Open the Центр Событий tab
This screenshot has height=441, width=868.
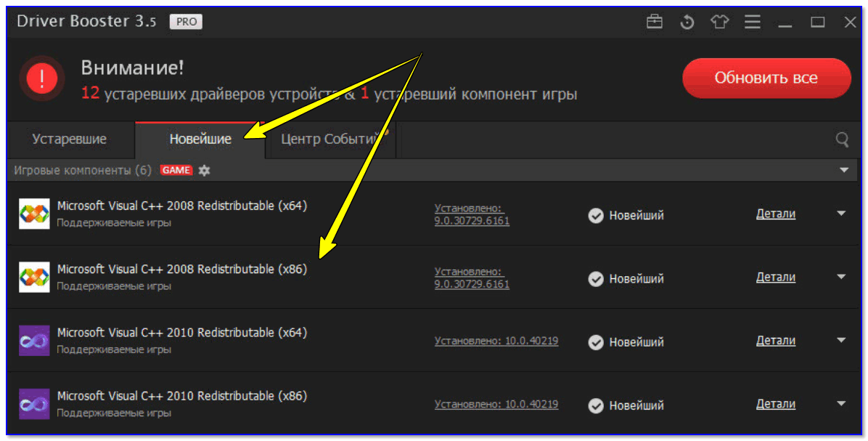tap(330, 139)
